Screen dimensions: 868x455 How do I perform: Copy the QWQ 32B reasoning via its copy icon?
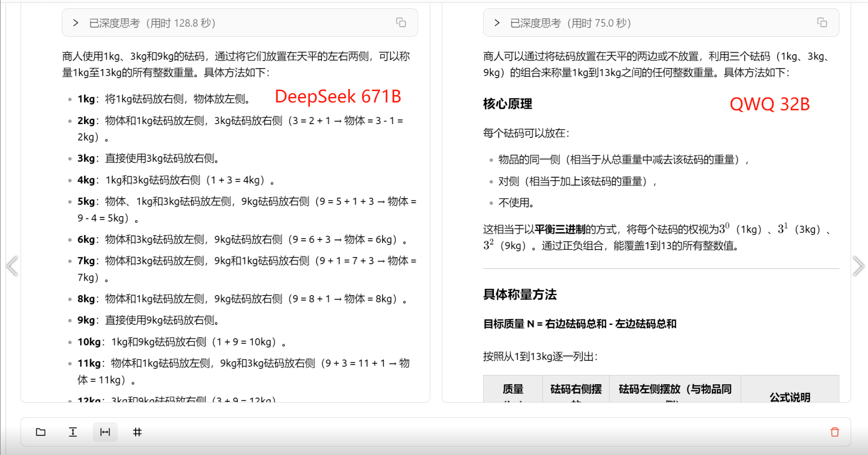(822, 22)
